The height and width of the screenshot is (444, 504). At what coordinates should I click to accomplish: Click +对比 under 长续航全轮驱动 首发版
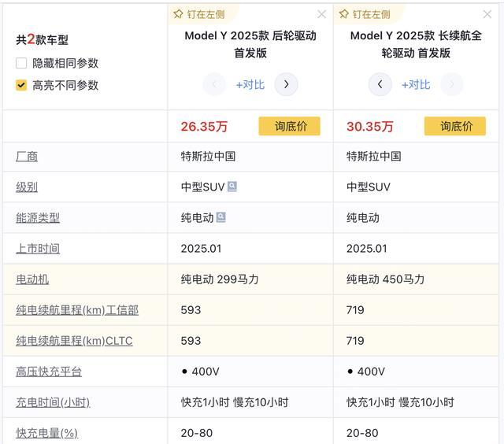(x=416, y=85)
